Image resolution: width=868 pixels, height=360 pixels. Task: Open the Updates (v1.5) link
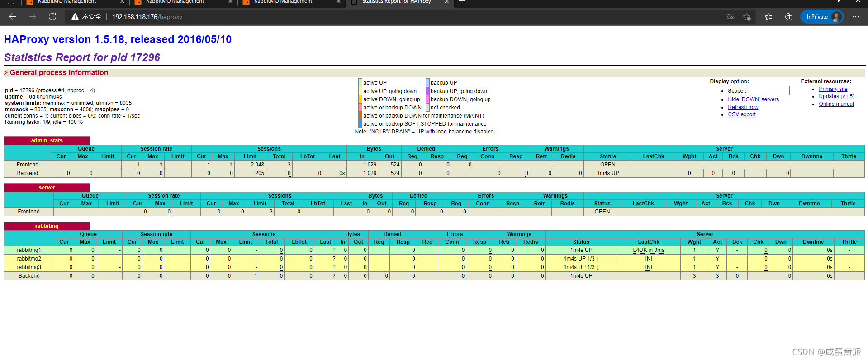pos(836,96)
